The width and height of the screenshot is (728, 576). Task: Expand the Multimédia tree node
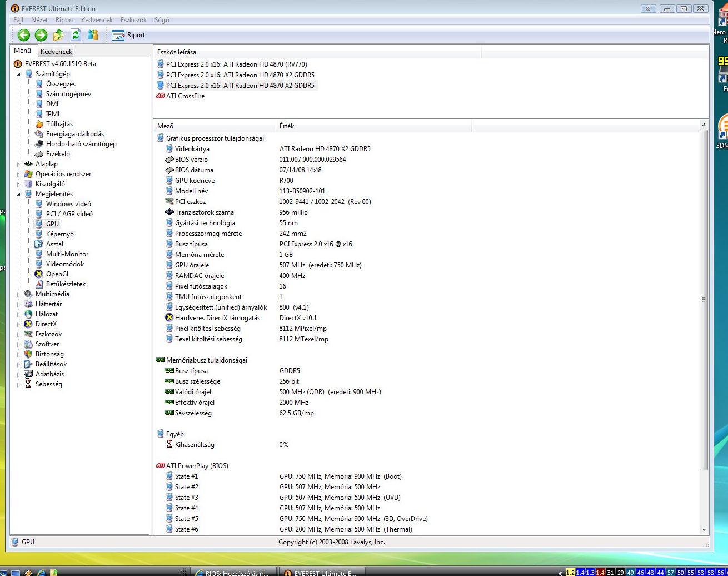(x=18, y=294)
